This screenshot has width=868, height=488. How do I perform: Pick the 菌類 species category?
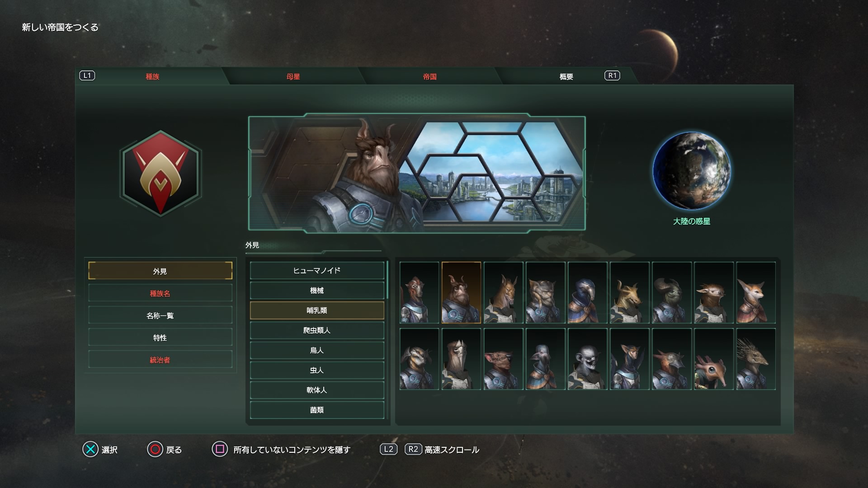coord(317,410)
